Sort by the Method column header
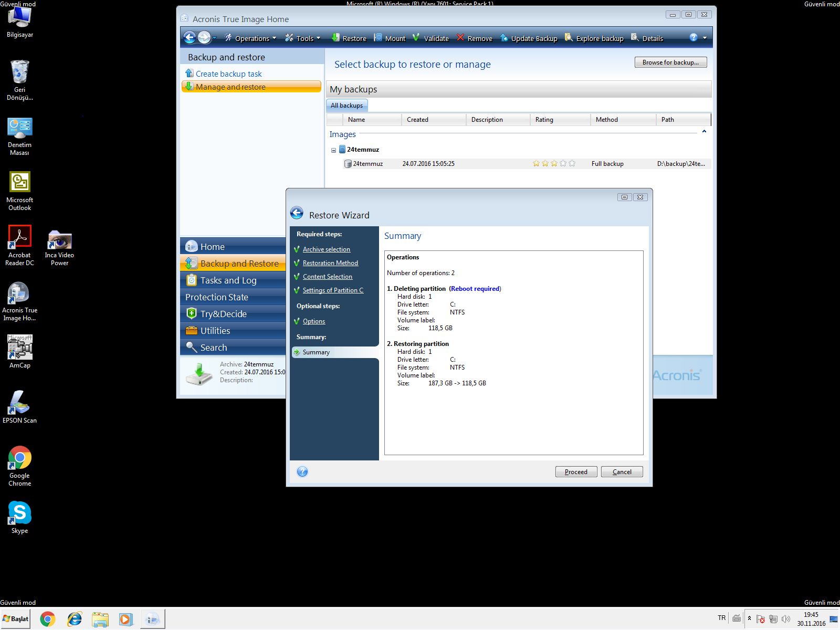The image size is (840, 630). [x=623, y=120]
